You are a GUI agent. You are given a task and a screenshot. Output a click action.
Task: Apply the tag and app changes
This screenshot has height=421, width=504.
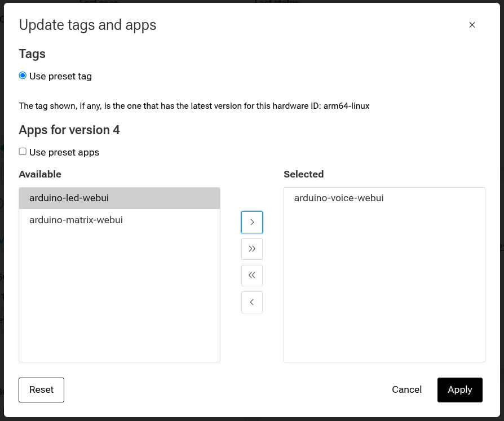[459, 389]
